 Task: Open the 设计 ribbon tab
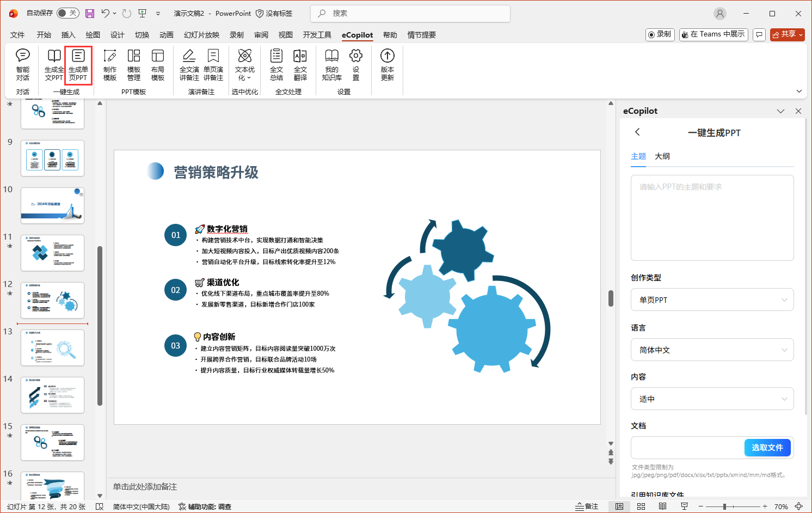[118, 35]
